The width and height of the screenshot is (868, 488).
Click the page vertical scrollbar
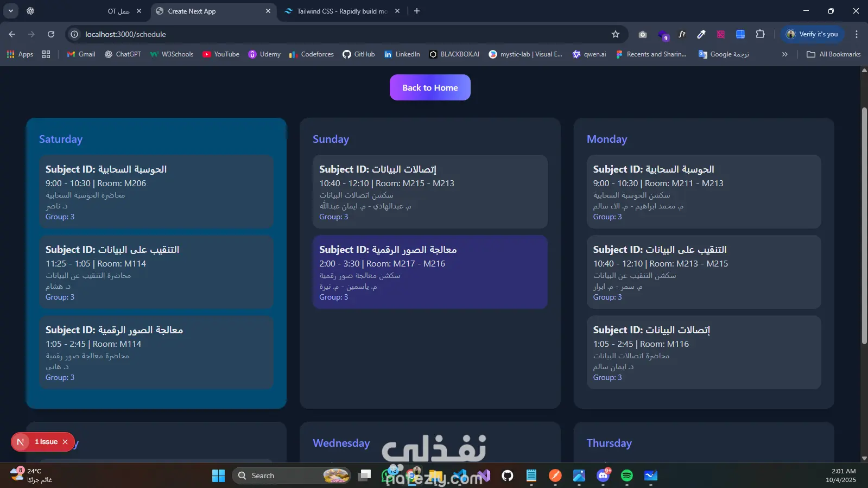click(x=864, y=225)
